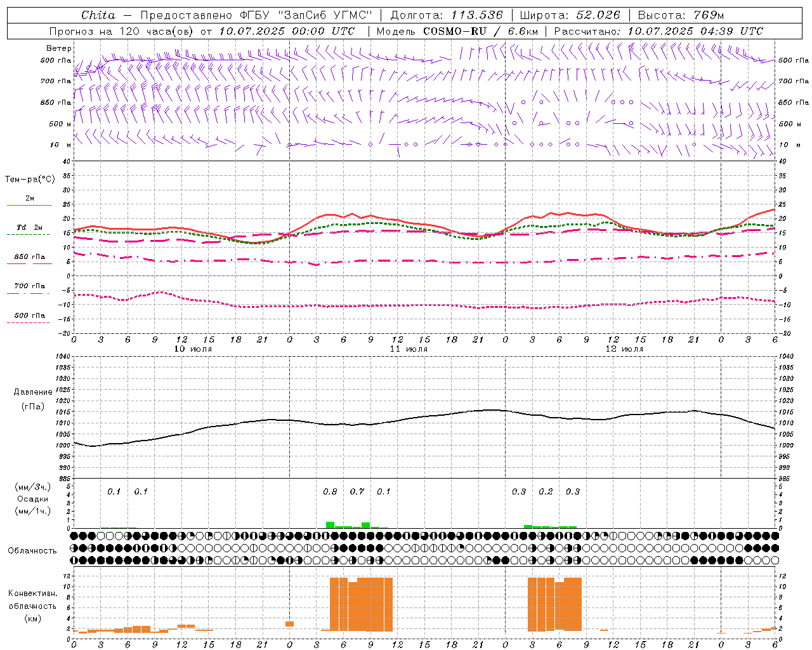Click the Облачность cloud cover label

32,550
